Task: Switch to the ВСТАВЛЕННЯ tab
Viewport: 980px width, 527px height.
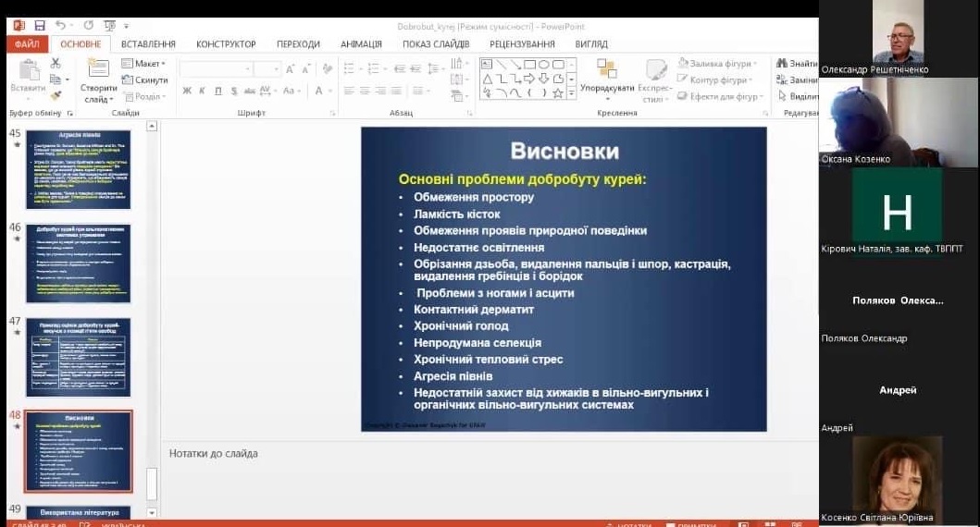Action: [x=148, y=43]
